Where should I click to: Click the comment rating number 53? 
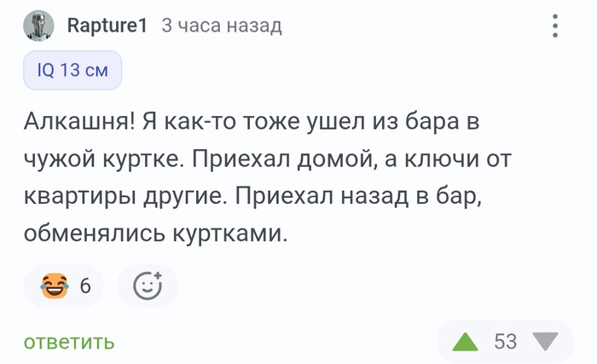[x=505, y=342]
